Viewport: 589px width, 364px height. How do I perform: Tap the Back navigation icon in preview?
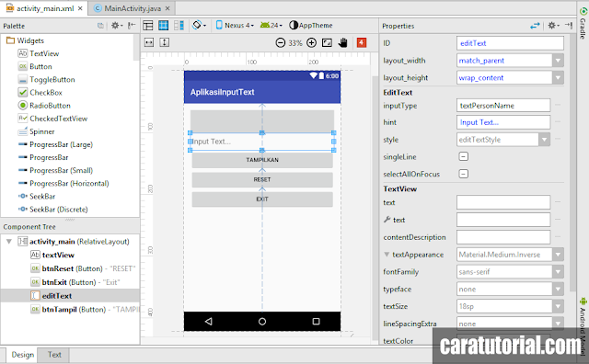[209, 321]
